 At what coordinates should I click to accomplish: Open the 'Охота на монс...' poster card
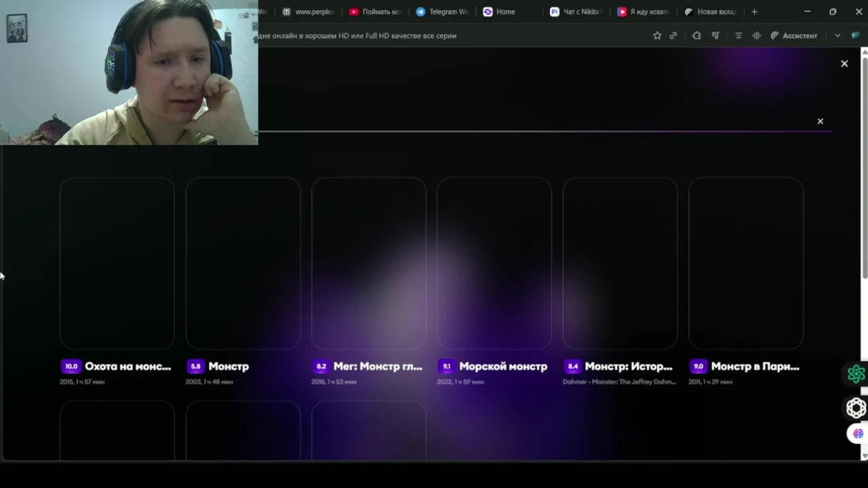point(117,263)
